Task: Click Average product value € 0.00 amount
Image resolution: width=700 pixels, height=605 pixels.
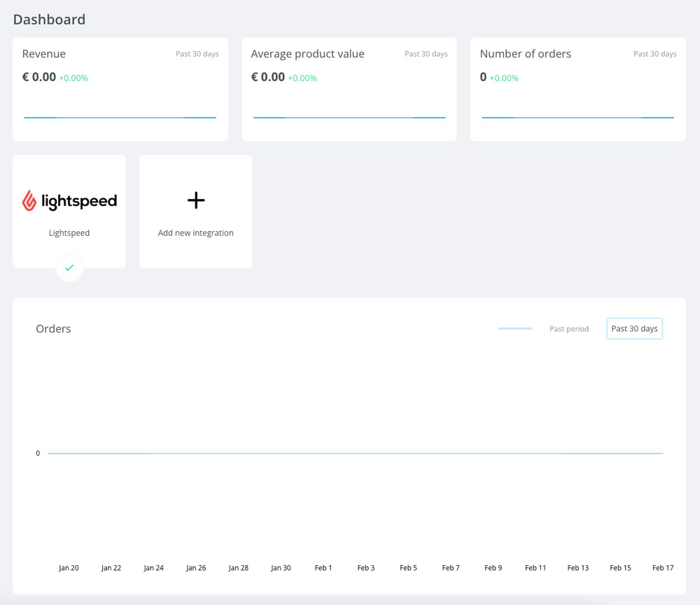Action: pyautogui.click(x=268, y=77)
